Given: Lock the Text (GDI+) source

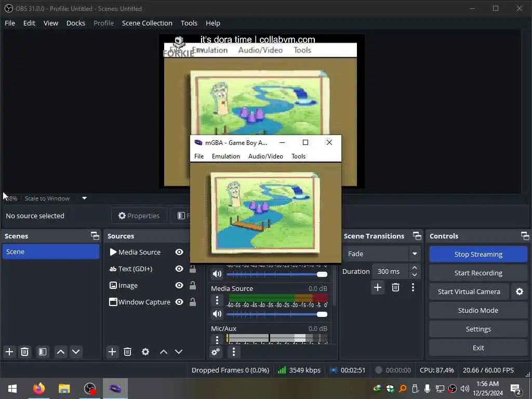Looking at the screenshot, I should (193, 269).
